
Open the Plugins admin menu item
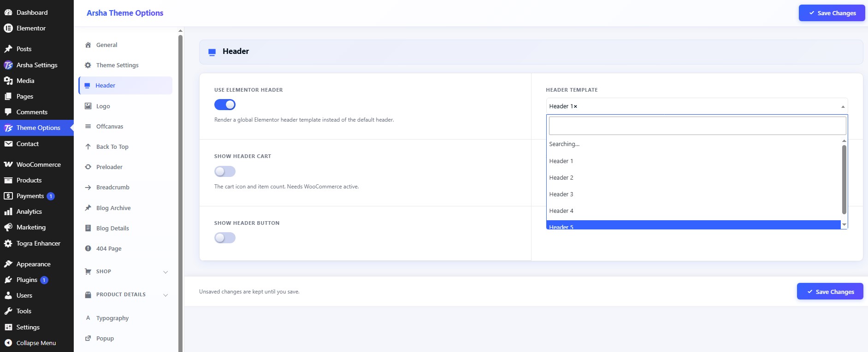(x=37, y=280)
